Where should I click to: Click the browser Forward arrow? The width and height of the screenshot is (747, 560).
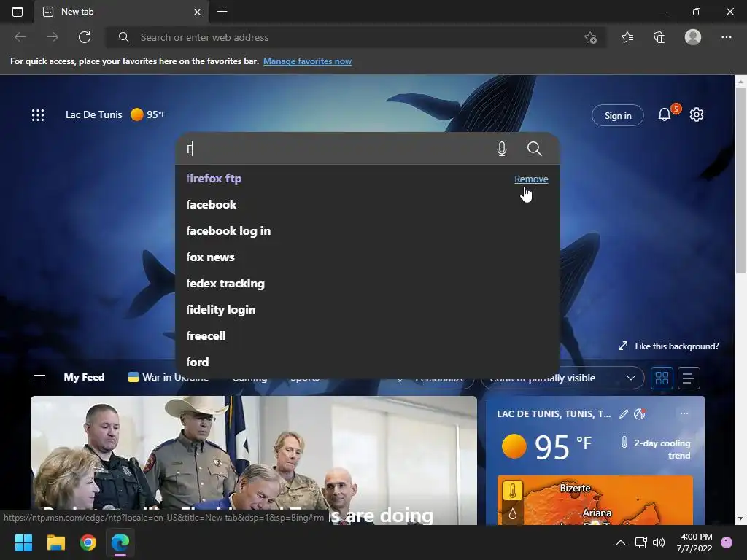(53, 37)
